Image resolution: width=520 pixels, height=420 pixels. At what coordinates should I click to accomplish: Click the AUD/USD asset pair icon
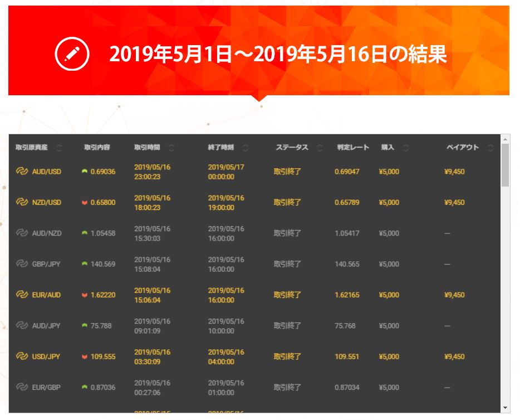(x=22, y=171)
